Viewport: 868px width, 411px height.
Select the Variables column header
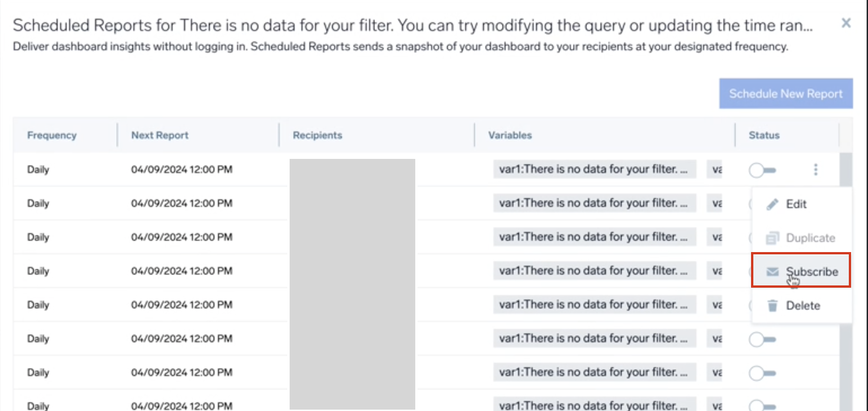510,135
